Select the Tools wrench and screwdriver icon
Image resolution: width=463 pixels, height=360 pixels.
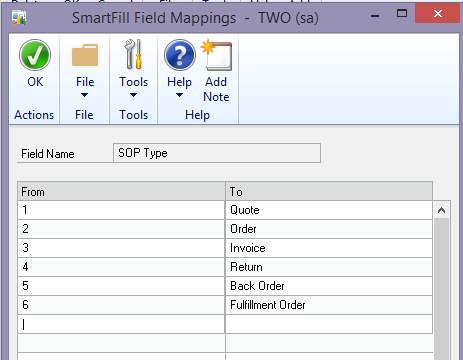pyautogui.click(x=133, y=54)
